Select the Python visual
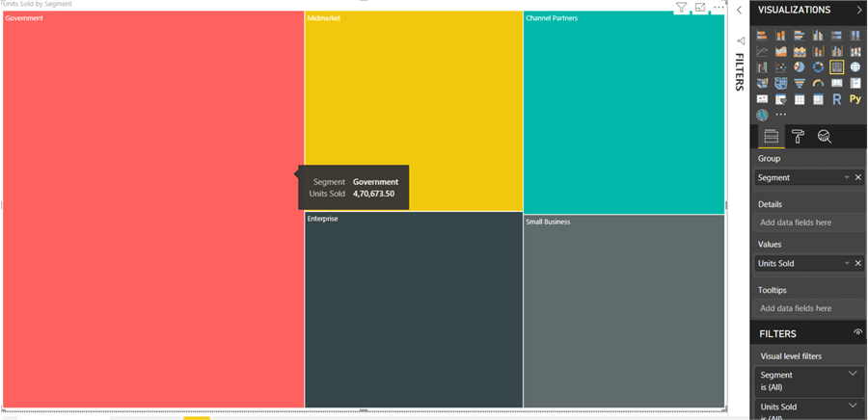 coord(855,99)
